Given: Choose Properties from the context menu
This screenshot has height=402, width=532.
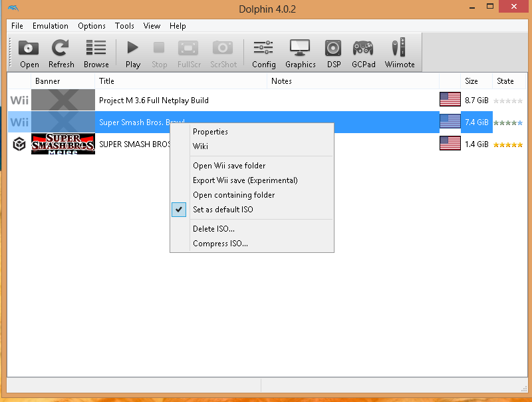Looking at the screenshot, I should tap(252, 132).
